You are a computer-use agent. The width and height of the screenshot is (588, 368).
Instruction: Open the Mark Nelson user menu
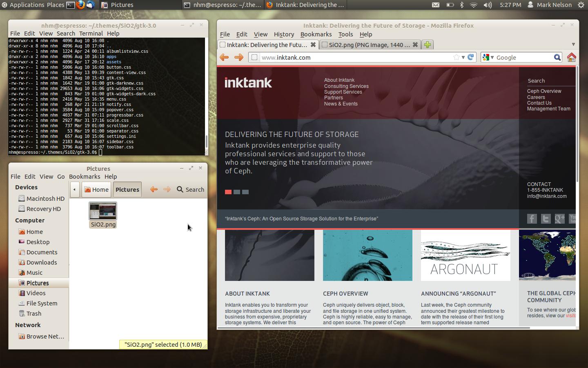point(550,5)
